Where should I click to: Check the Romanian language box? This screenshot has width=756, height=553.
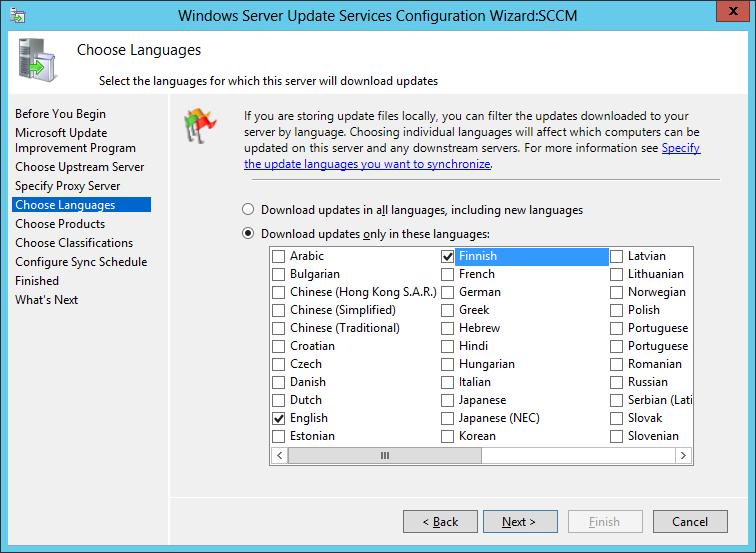click(x=616, y=364)
